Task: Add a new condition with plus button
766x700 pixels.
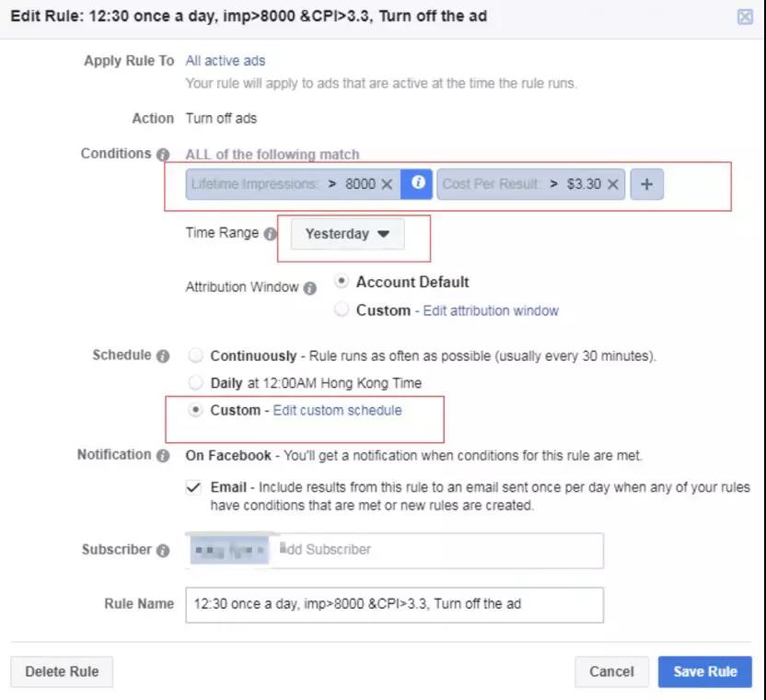Action: coord(646,184)
